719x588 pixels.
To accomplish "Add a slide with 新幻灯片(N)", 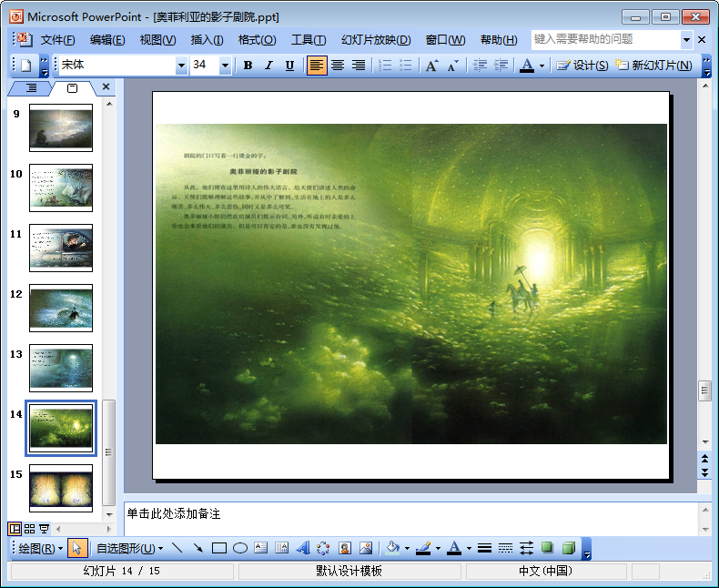I will pos(653,66).
